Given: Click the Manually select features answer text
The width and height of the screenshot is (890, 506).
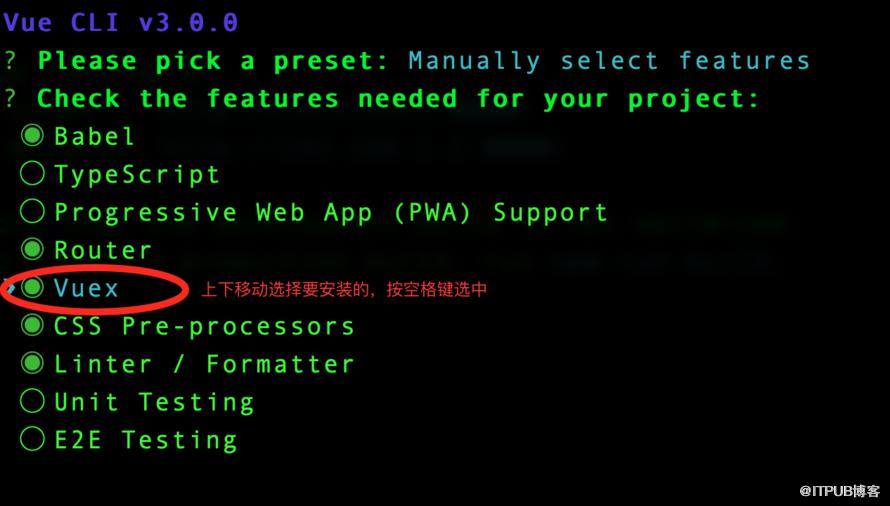Looking at the screenshot, I should coord(609,61).
